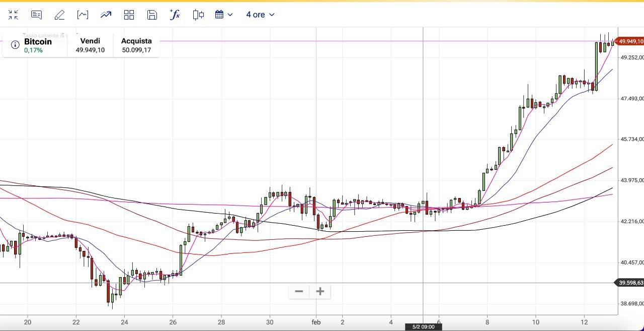This screenshot has height=331, width=644.
Task: Open the calendar date range dropdown
Action: (x=224, y=15)
